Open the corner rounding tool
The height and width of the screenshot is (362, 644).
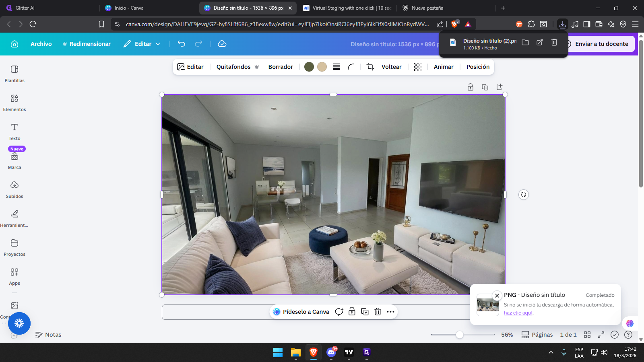click(x=351, y=67)
